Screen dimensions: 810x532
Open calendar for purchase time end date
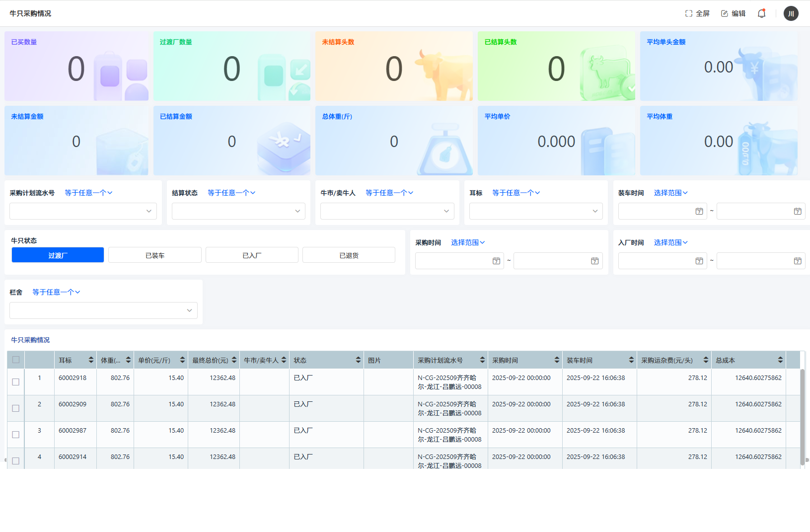click(x=594, y=261)
